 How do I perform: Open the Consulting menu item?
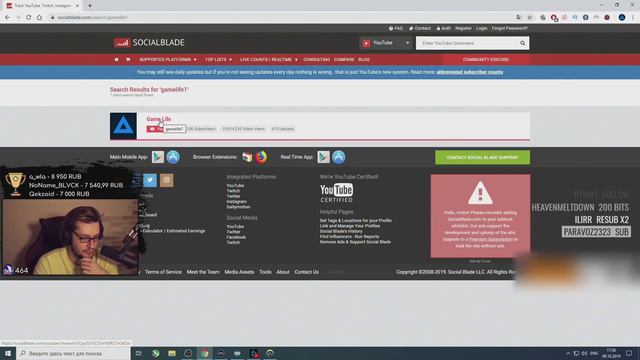click(x=316, y=60)
